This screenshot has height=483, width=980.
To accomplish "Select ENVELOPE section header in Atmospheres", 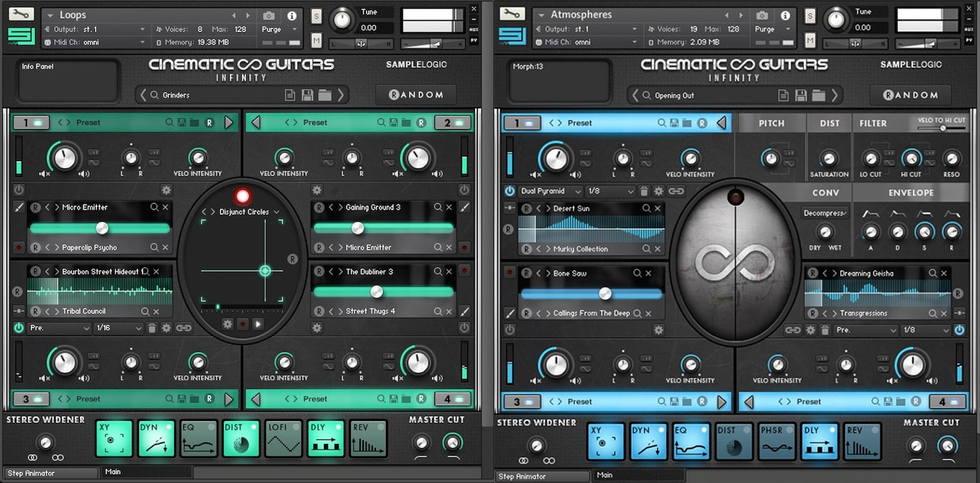I will click(x=911, y=193).
